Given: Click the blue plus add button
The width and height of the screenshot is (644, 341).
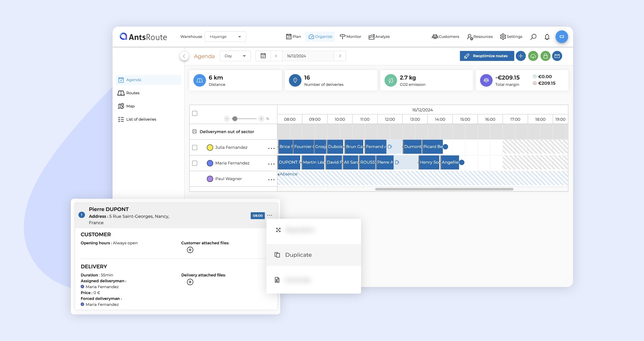Looking at the screenshot, I should tap(521, 56).
